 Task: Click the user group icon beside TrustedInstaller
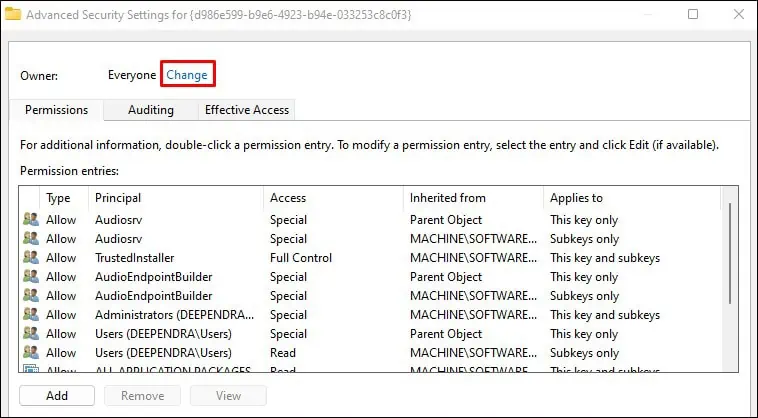[30, 258]
